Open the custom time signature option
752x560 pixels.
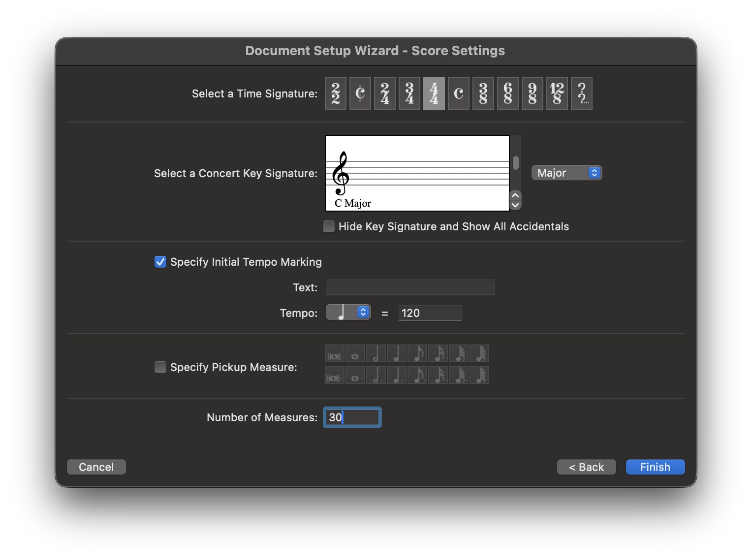581,93
